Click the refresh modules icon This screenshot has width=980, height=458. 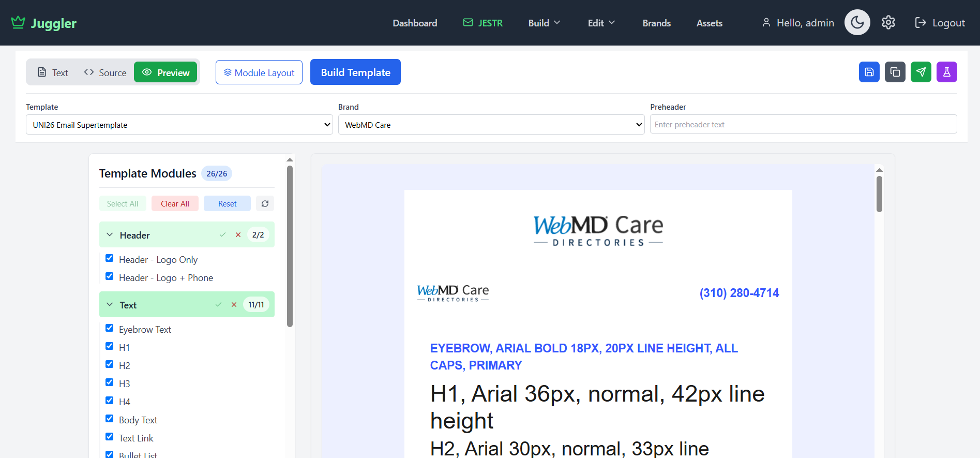[265, 203]
